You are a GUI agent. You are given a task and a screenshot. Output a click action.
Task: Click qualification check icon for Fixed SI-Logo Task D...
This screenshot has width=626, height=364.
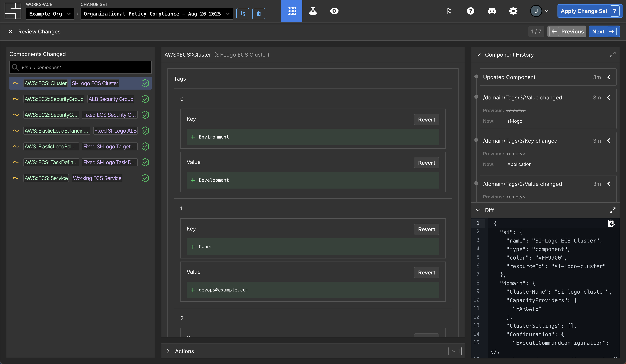[x=145, y=162]
